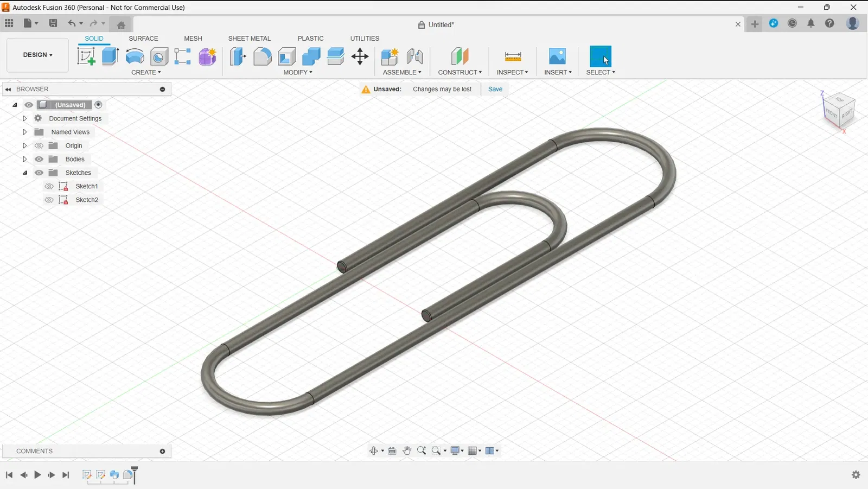The image size is (868, 489).
Task: Click the Save link in unsaved warning
Action: point(495,89)
